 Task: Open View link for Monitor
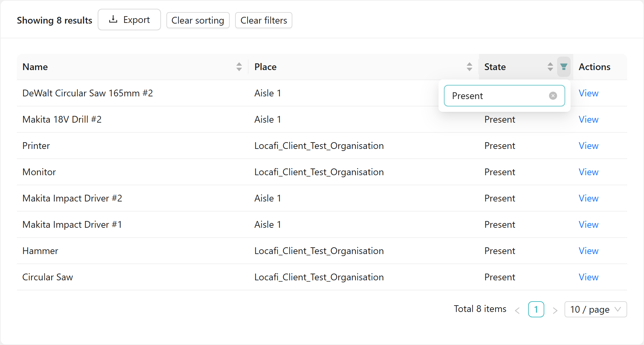[x=588, y=172]
